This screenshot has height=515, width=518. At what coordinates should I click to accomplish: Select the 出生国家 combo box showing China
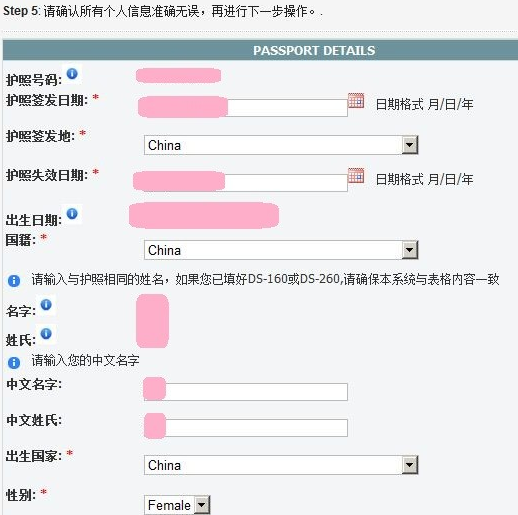coord(281,465)
